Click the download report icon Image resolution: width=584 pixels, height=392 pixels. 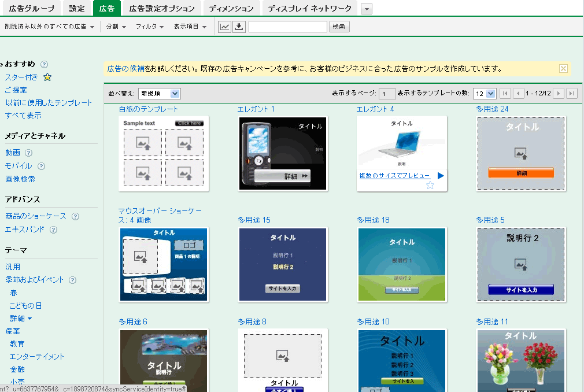[x=239, y=27]
